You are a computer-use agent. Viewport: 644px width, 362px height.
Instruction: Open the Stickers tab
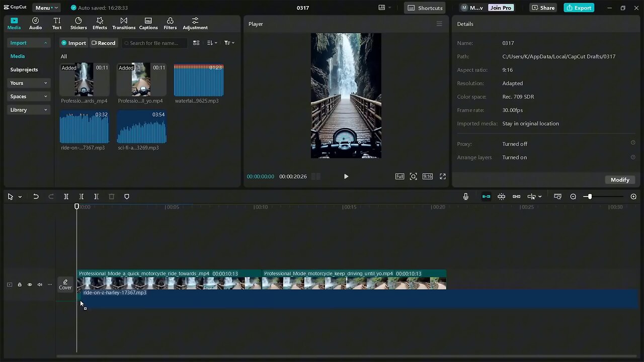coord(78,24)
